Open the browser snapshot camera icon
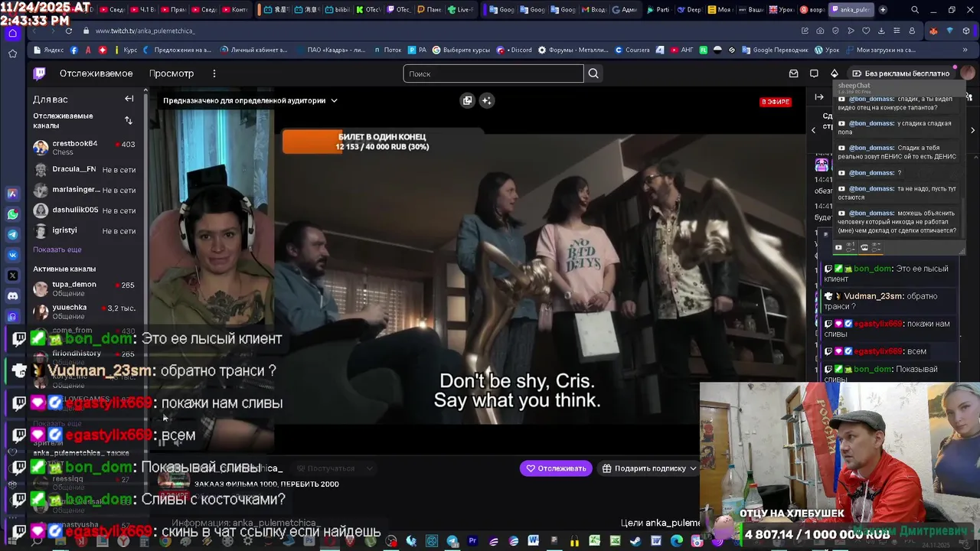This screenshot has height=551, width=980. [820, 31]
